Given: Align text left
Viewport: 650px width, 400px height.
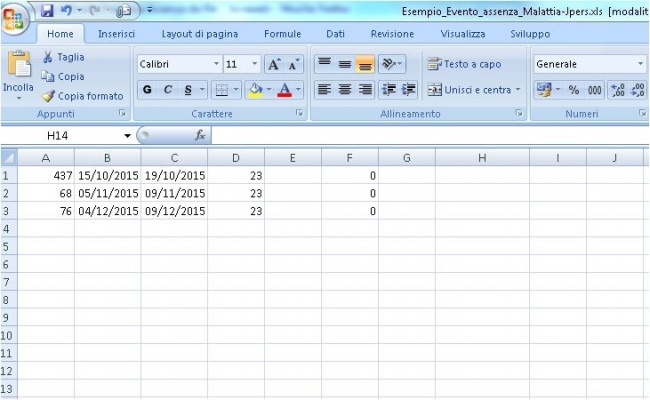Looking at the screenshot, I should [x=325, y=90].
